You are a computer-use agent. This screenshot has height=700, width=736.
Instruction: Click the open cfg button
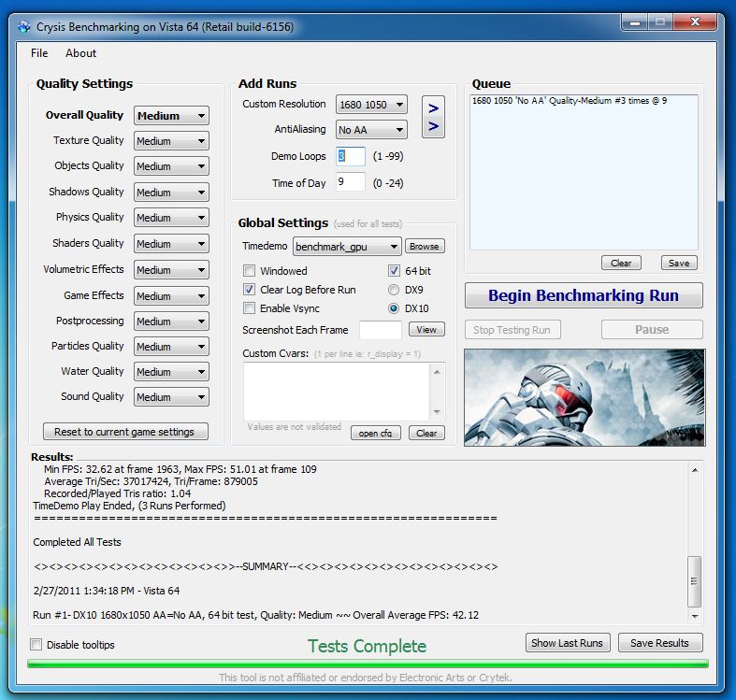[376, 433]
